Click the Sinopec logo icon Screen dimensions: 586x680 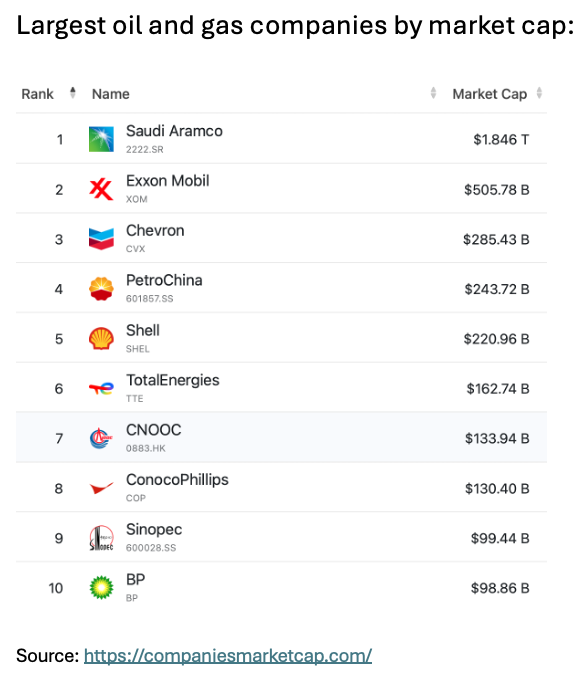point(101,538)
